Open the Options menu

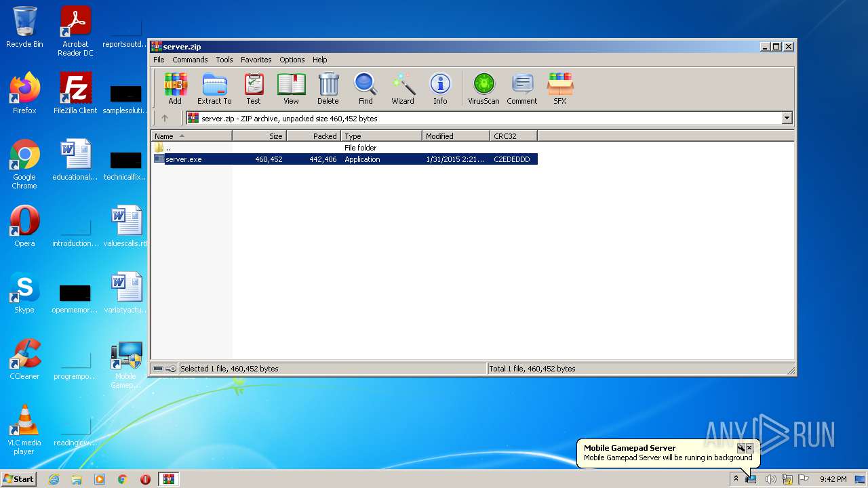[292, 60]
